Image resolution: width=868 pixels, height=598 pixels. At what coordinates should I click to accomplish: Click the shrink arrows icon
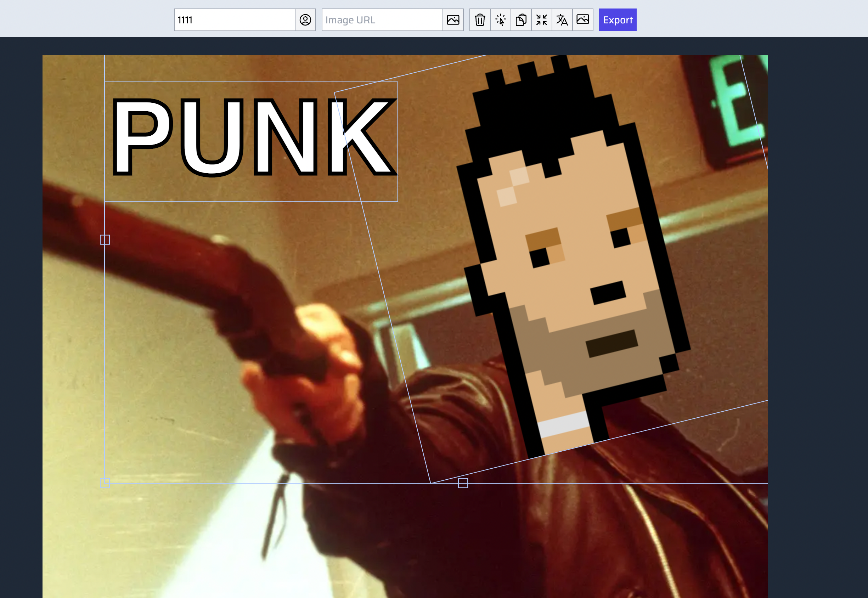[542, 20]
